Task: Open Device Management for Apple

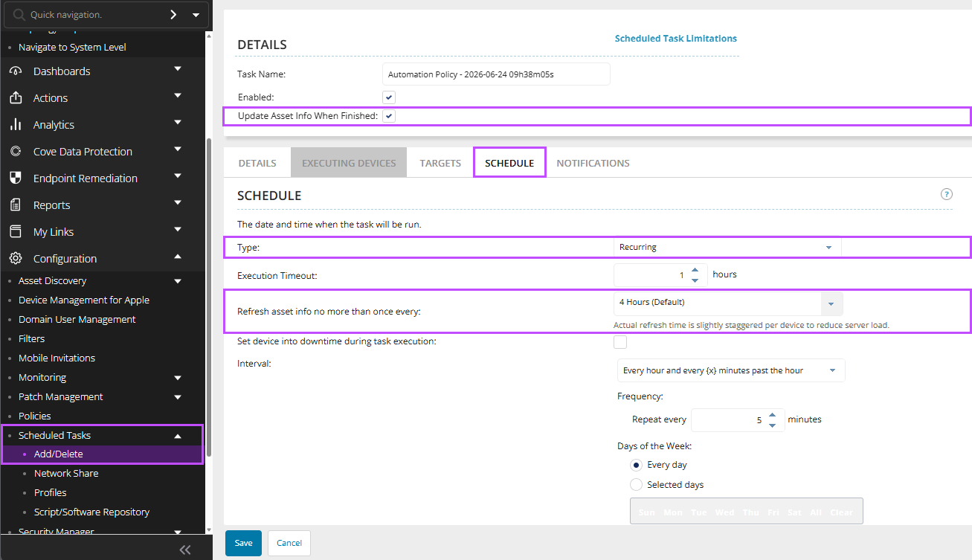Action: click(x=84, y=300)
